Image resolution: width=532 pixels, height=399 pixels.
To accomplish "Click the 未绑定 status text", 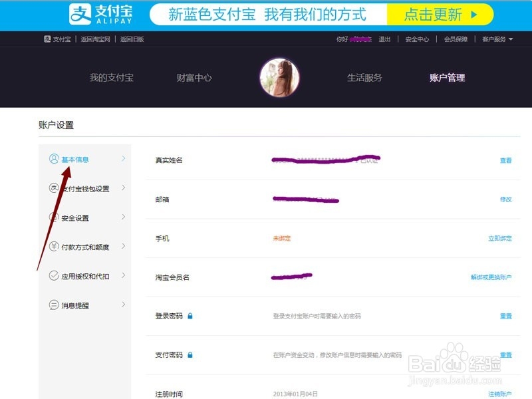I will (x=282, y=239).
